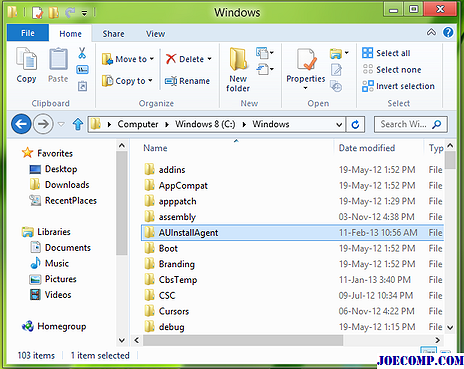
Task: Go back with the blue Back arrow
Action: pos(21,124)
